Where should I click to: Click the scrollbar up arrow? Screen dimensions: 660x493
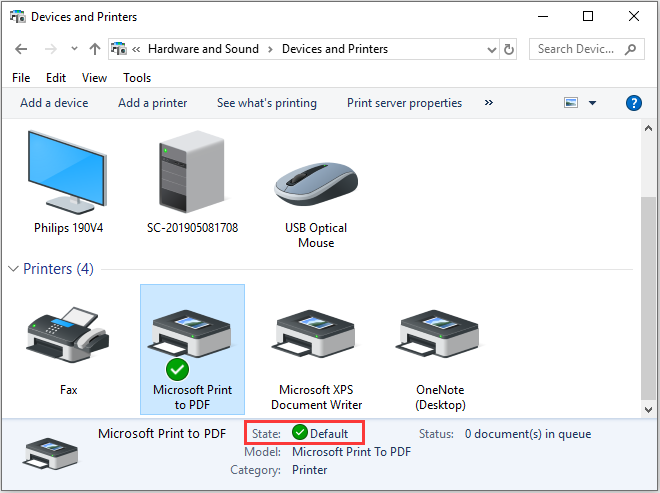coord(648,128)
